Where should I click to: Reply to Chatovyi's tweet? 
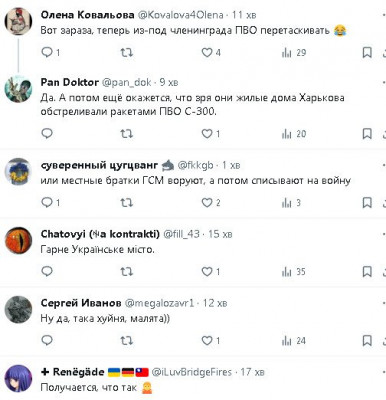(x=47, y=272)
